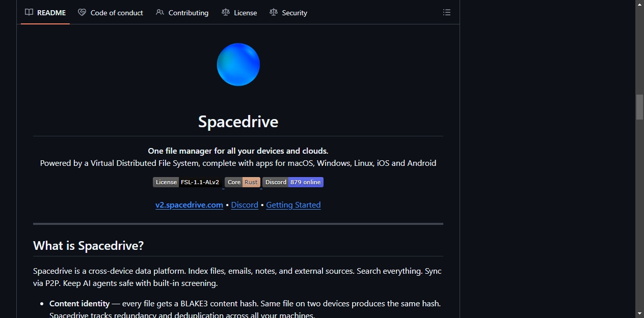
Task: Open the Discord text link
Action: point(245,205)
